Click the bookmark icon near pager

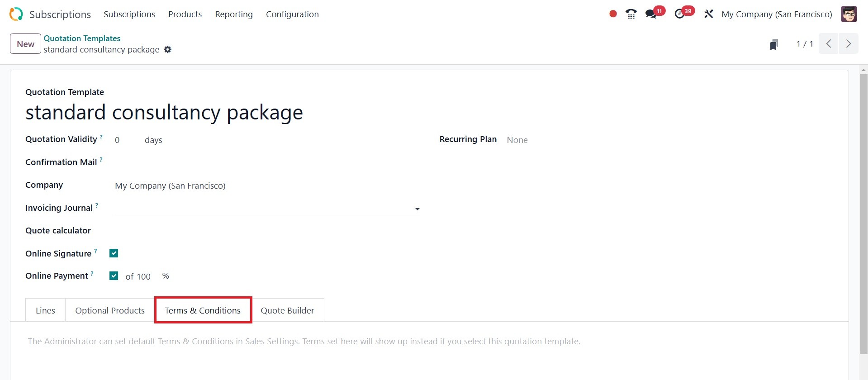[x=774, y=44]
